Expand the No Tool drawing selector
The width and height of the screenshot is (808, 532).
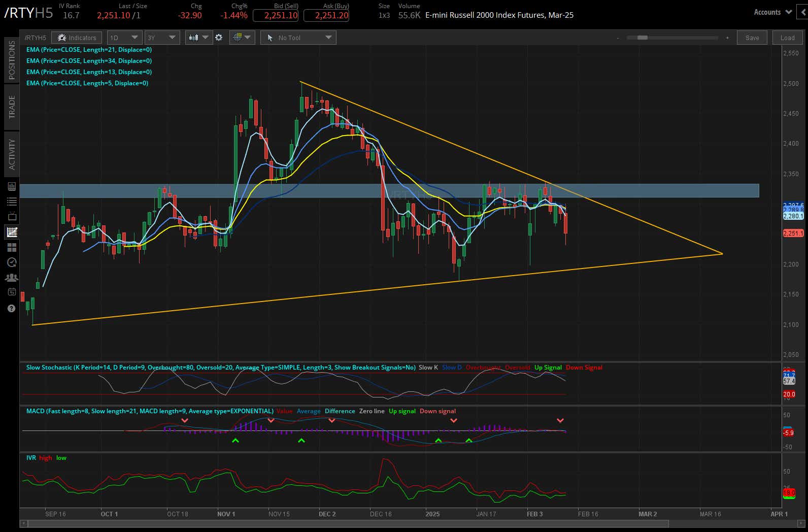coord(298,38)
